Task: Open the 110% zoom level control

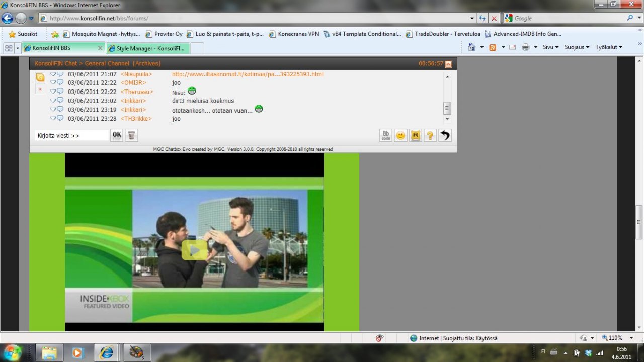Action: (617, 338)
